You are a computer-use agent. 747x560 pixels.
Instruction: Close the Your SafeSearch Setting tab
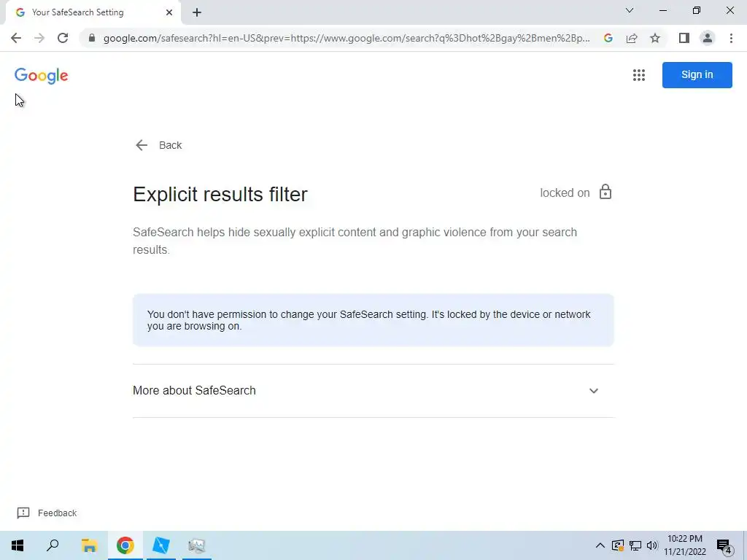tap(169, 12)
